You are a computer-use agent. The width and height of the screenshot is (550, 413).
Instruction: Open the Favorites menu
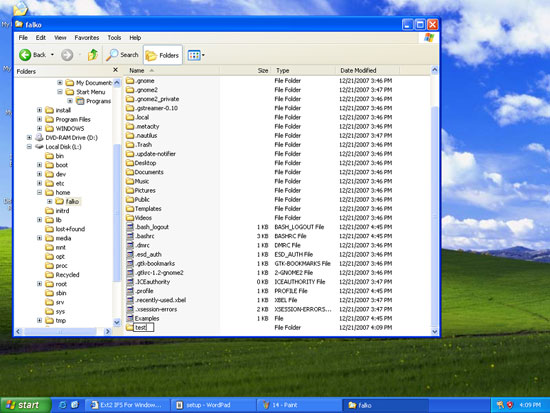pos(87,38)
